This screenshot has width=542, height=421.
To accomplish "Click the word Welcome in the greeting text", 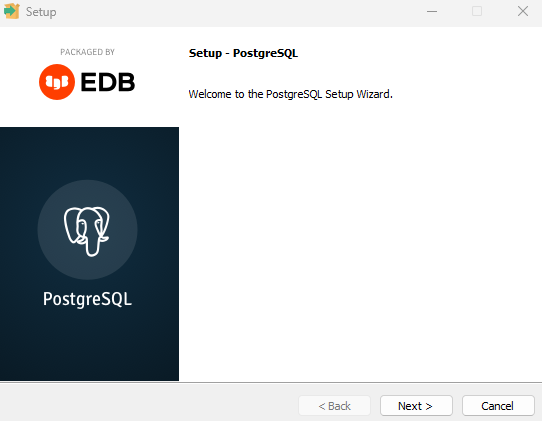I will tap(210, 94).
